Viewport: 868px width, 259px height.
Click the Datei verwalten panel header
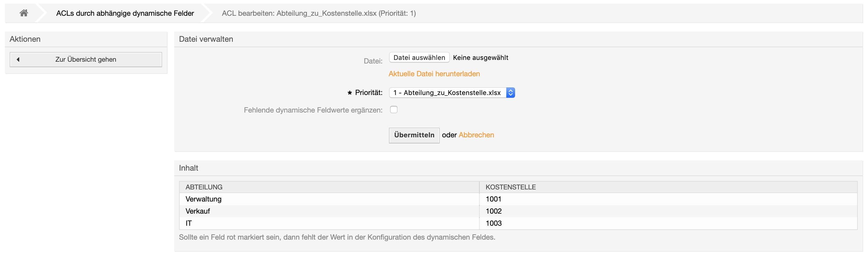pos(206,39)
